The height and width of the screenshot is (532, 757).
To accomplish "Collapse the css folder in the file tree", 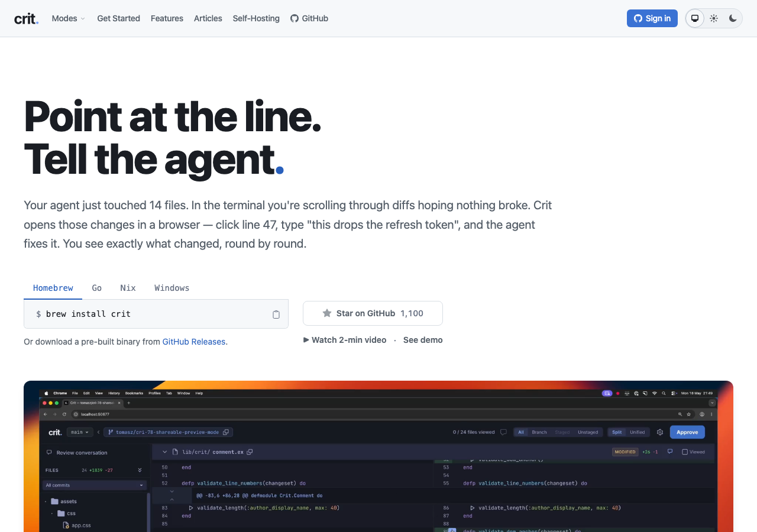I will 52,513.
